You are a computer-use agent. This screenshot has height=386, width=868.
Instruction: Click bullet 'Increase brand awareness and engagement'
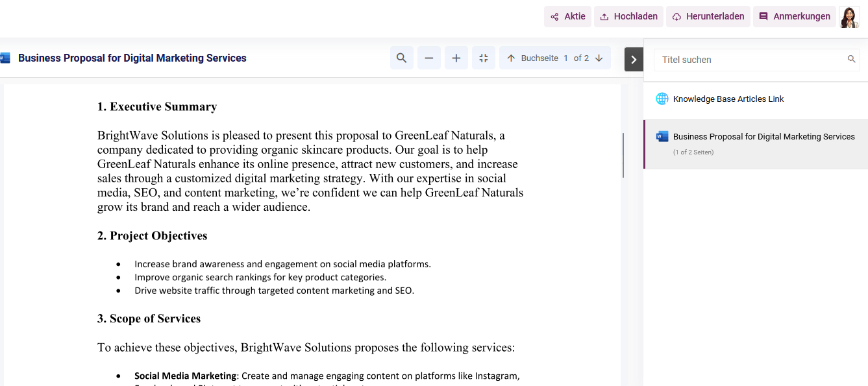282,264
